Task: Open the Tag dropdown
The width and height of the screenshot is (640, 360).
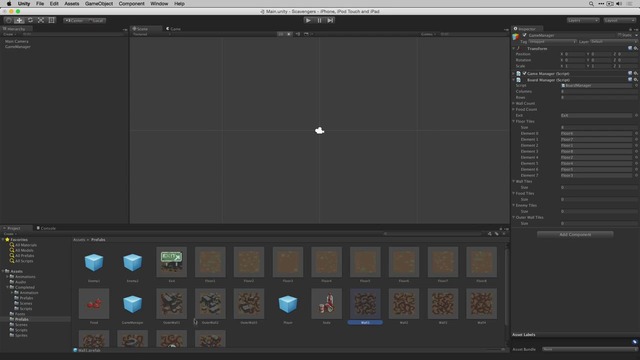Action: coord(553,42)
